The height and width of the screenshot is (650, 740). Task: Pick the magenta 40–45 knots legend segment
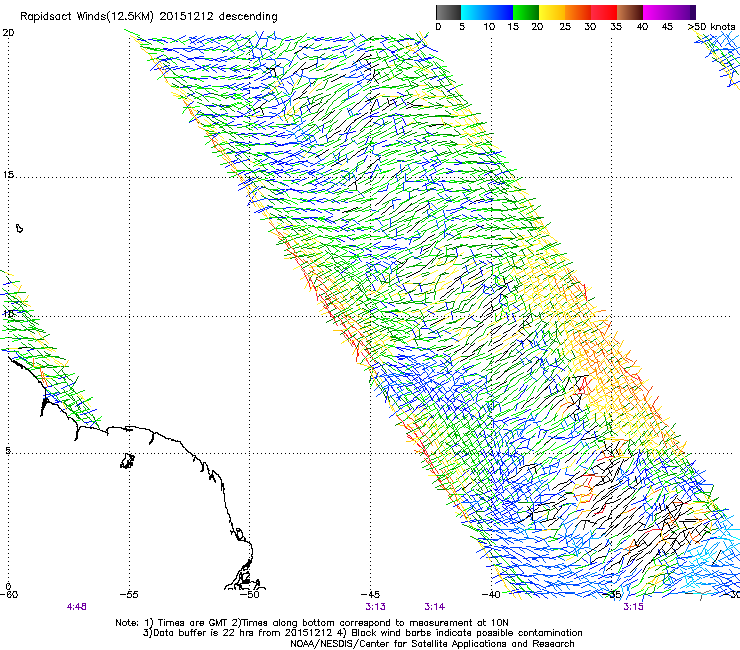coord(656,12)
